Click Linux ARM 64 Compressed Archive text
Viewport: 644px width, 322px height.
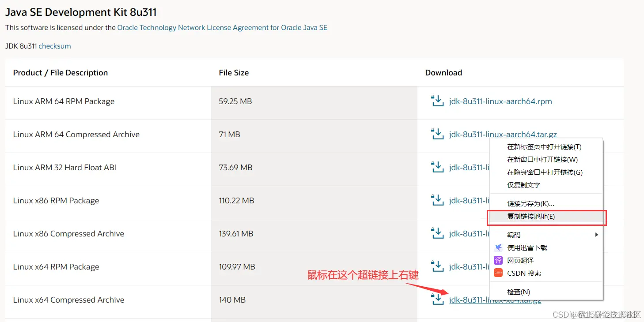pyautogui.click(x=76, y=135)
